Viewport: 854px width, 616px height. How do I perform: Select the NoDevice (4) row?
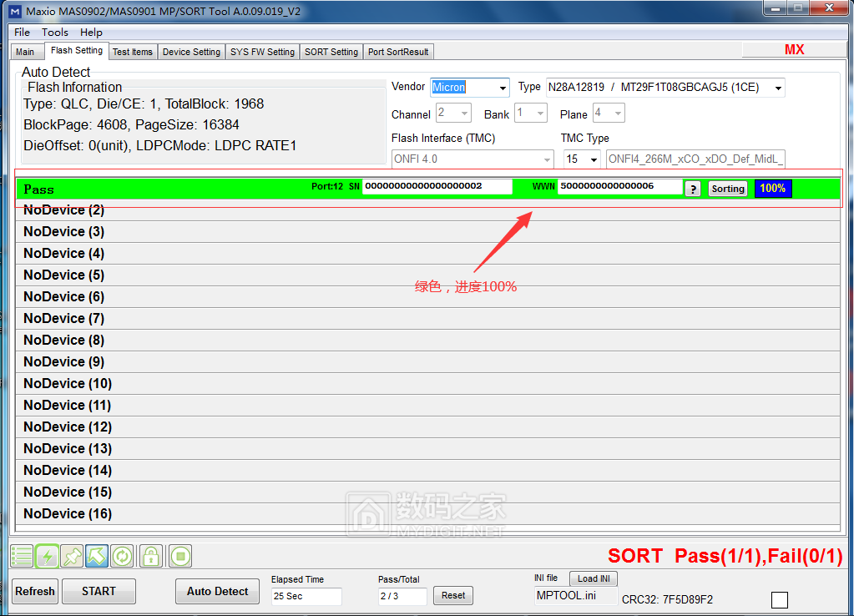(x=427, y=254)
